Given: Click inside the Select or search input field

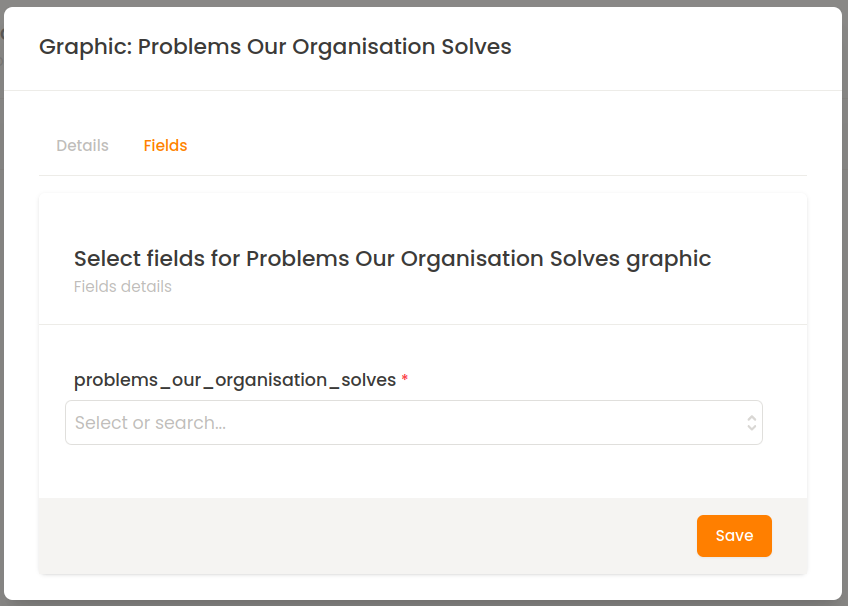Looking at the screenshot, I should coord(300,422).
